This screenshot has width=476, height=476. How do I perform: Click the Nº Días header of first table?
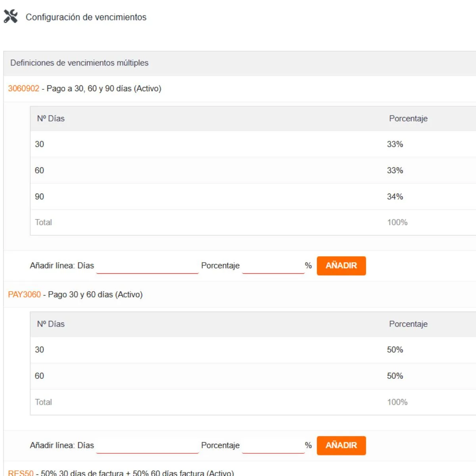(51, 119)
